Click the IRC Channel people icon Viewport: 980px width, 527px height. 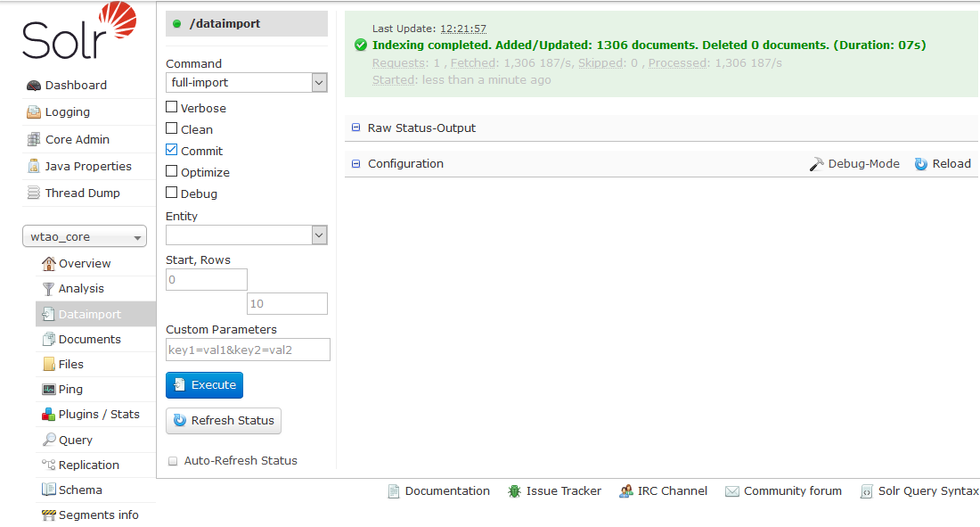[625, 491]
